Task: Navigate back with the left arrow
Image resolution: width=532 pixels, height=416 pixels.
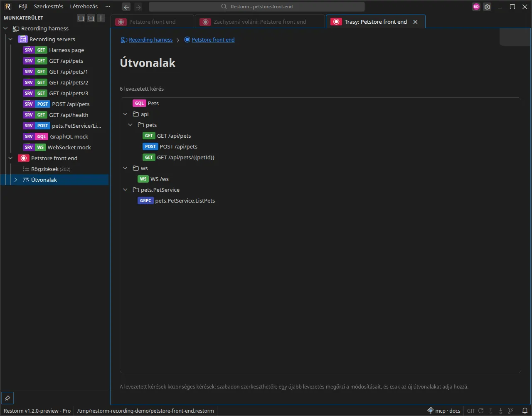Action: click(x=127, y=7)
